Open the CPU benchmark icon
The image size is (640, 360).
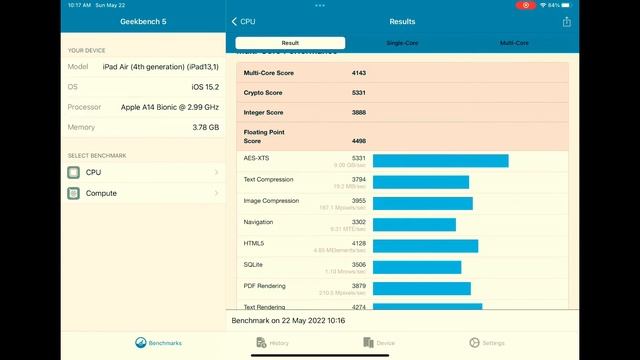(x=73, y=172)
